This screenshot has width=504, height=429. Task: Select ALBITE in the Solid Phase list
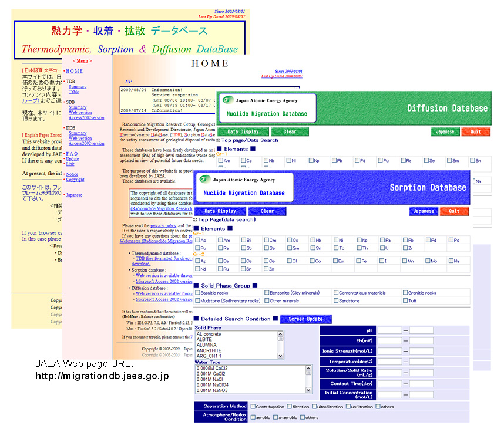[x=237, y=339]
